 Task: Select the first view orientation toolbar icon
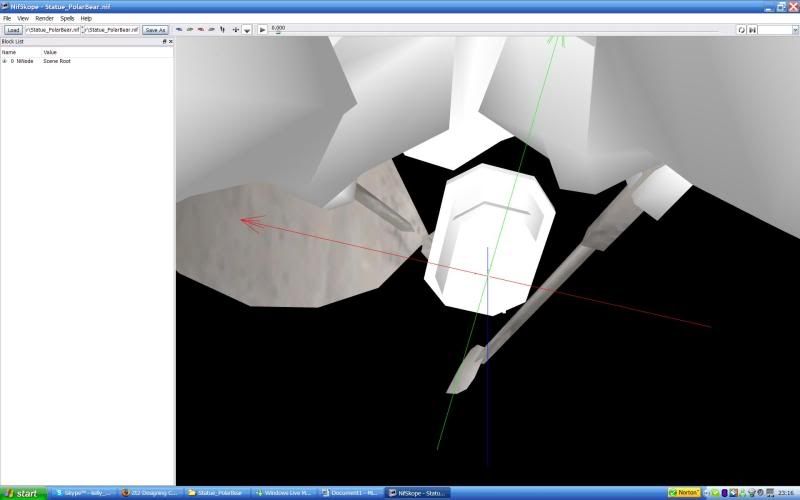coord(179,30)
